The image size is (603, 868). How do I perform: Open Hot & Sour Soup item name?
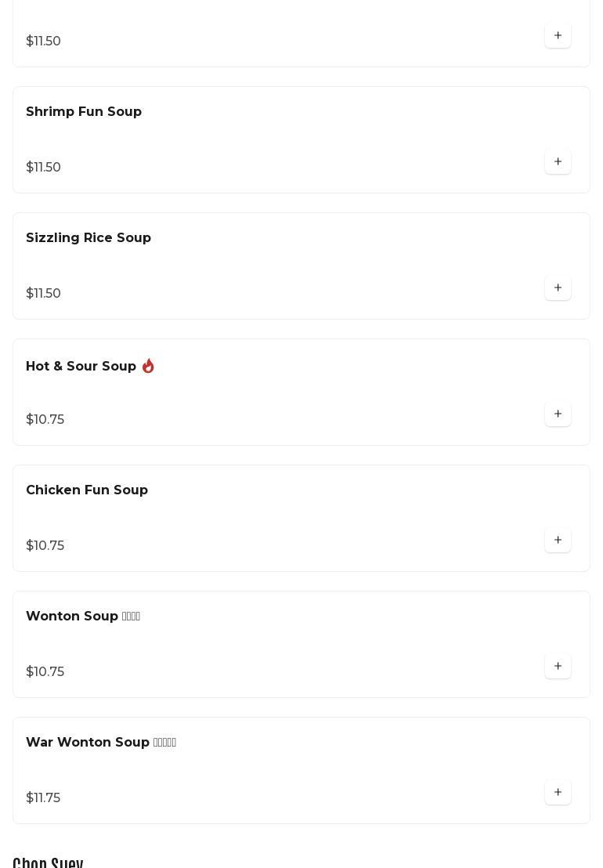pos(81,367)
